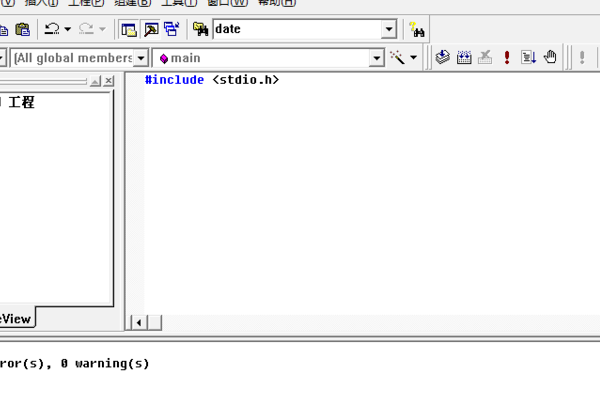Expand the main function list dropdown arrow
The height and width of the screenshot is (400, 600).
(x=377, y=58)
